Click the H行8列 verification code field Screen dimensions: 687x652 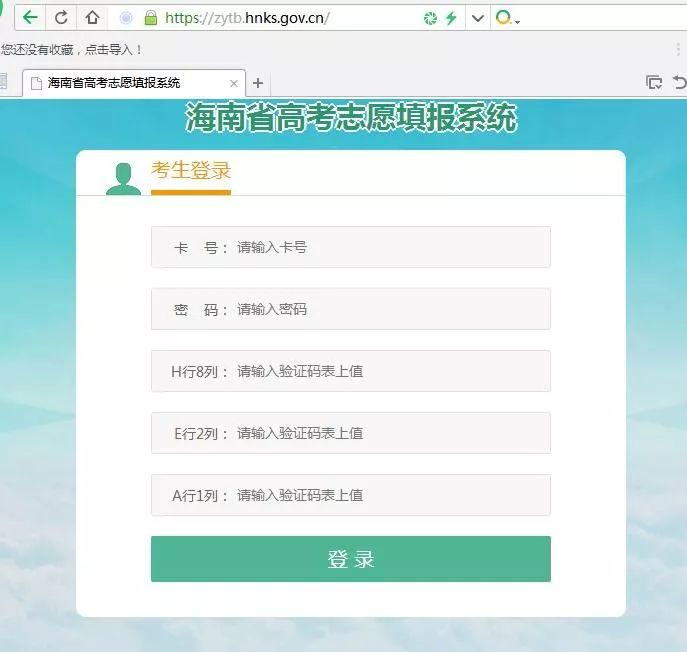[x=351, y=371]
